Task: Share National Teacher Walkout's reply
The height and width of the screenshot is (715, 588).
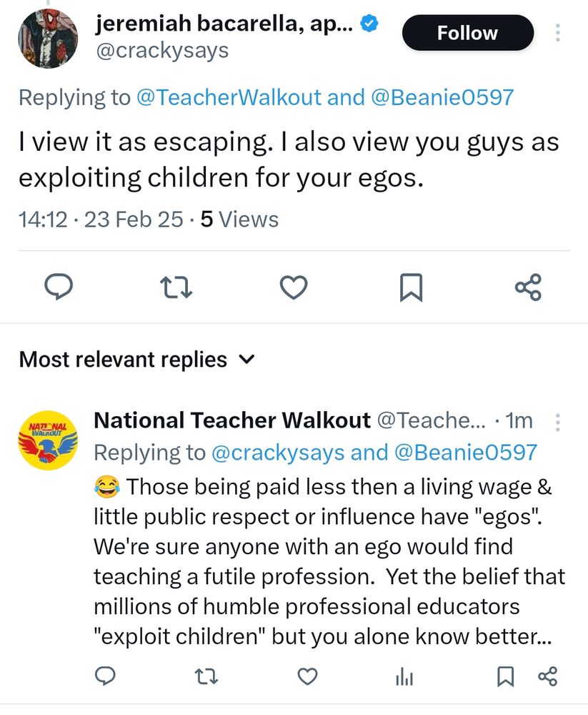Action: coord(547,676)
